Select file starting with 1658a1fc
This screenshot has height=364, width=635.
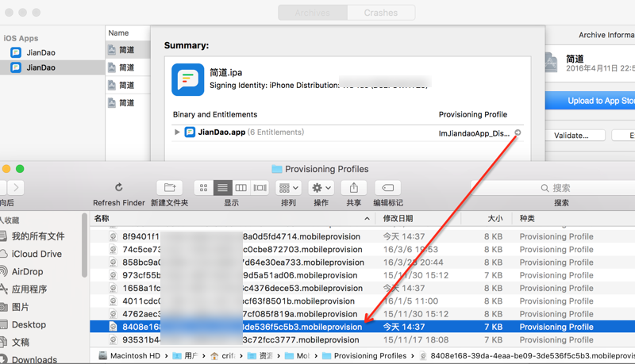(x=363, y=289)
